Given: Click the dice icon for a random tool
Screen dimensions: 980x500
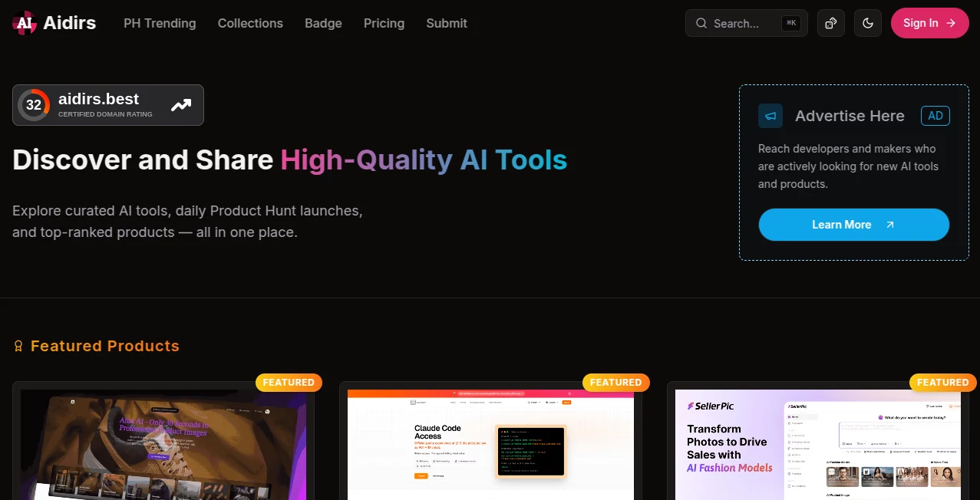Looking at the screenshot, I should coord(830,23).
